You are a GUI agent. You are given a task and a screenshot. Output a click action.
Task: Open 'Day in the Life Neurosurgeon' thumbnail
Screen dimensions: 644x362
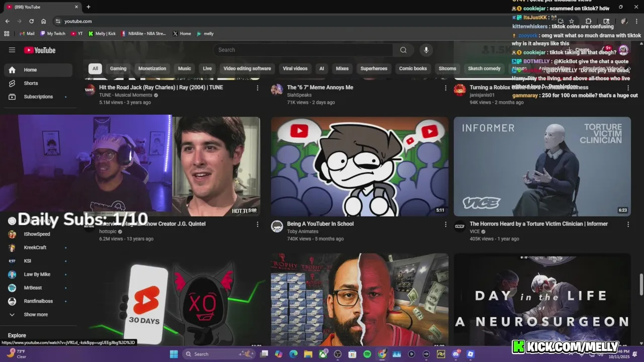(542, 300)
